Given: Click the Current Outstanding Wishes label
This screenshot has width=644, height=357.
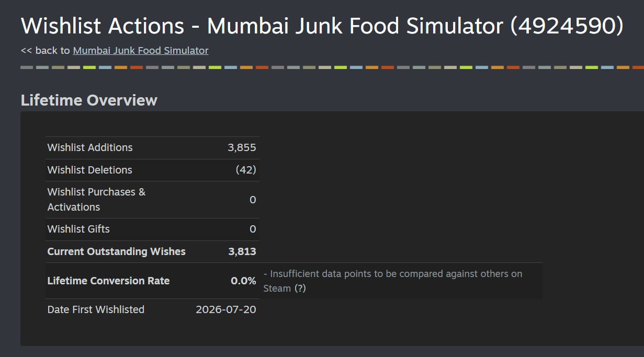Looking at the screenshot, I should (117, 251).
